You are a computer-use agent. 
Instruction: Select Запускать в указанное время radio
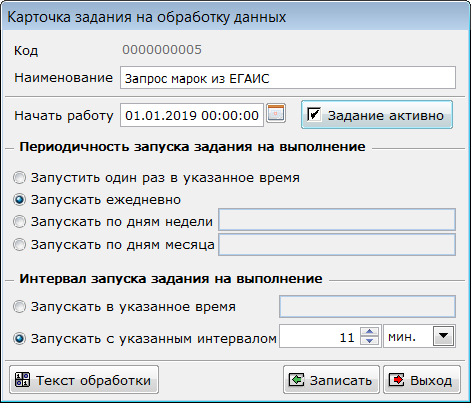tap(19, 306)
